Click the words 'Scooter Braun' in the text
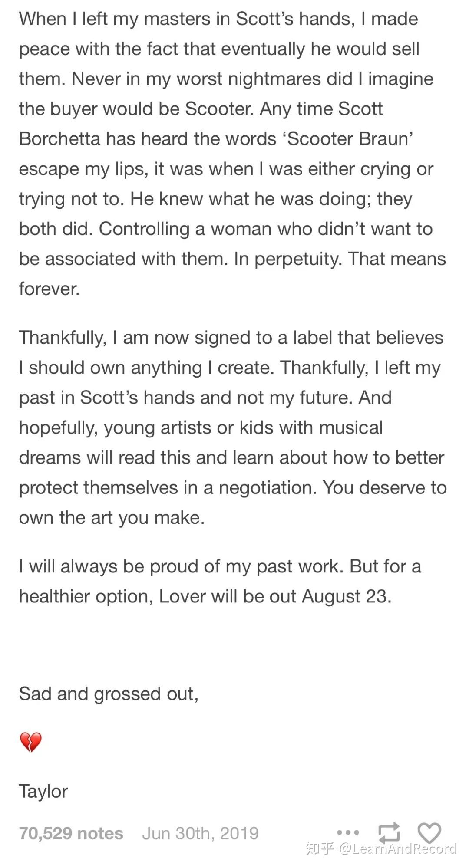469x868 pixels. coord(350,139)
